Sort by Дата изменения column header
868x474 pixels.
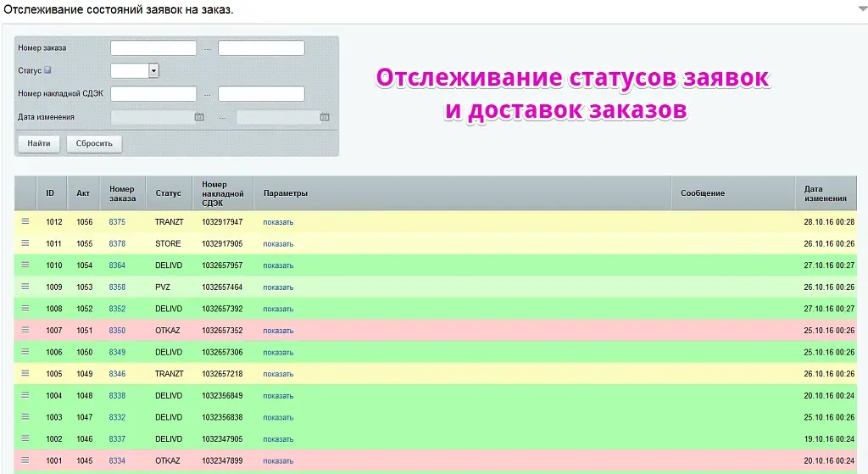click(x=826, y=193)
